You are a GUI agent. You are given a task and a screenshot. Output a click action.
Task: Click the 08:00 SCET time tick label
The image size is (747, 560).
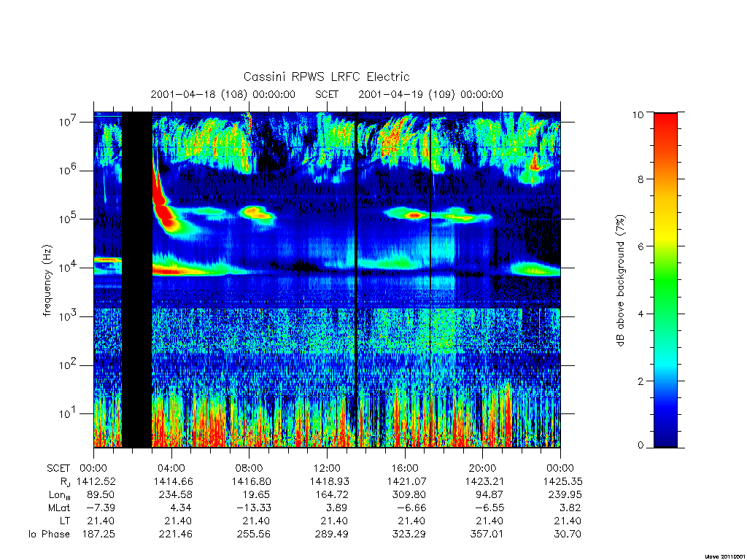[x=249, y=468]
